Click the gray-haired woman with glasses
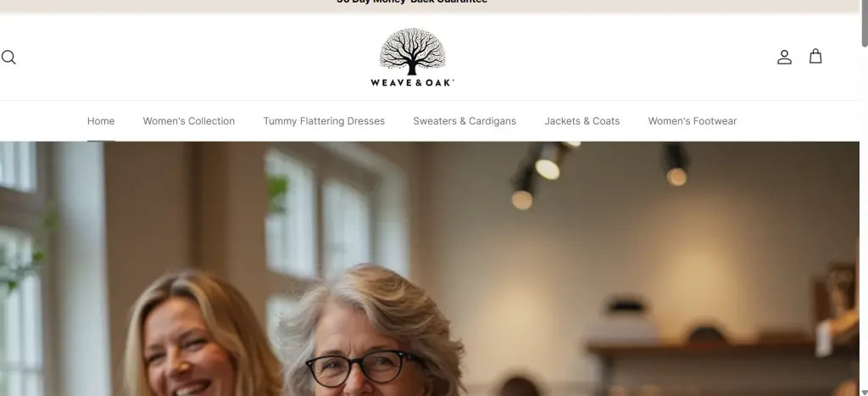 coord(371,332)
